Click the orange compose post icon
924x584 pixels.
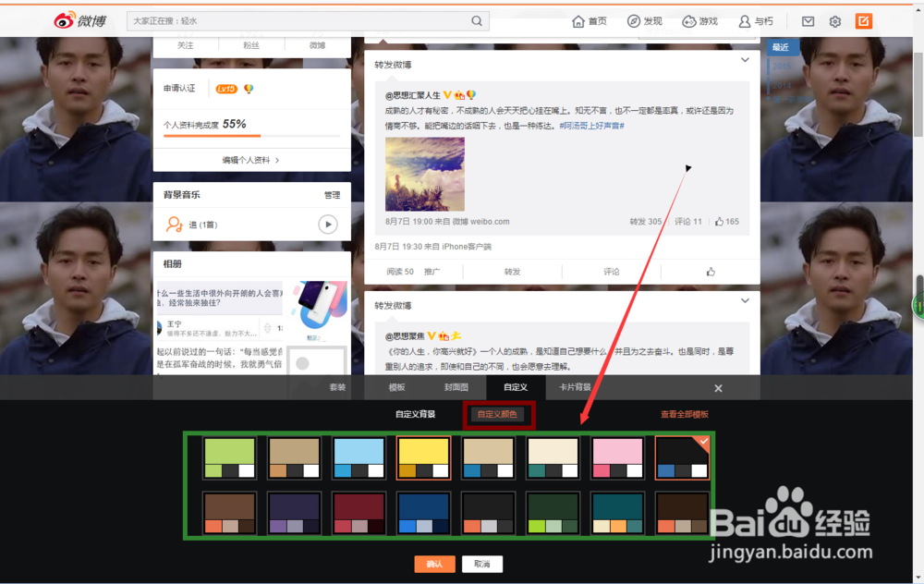pos(863,21)
